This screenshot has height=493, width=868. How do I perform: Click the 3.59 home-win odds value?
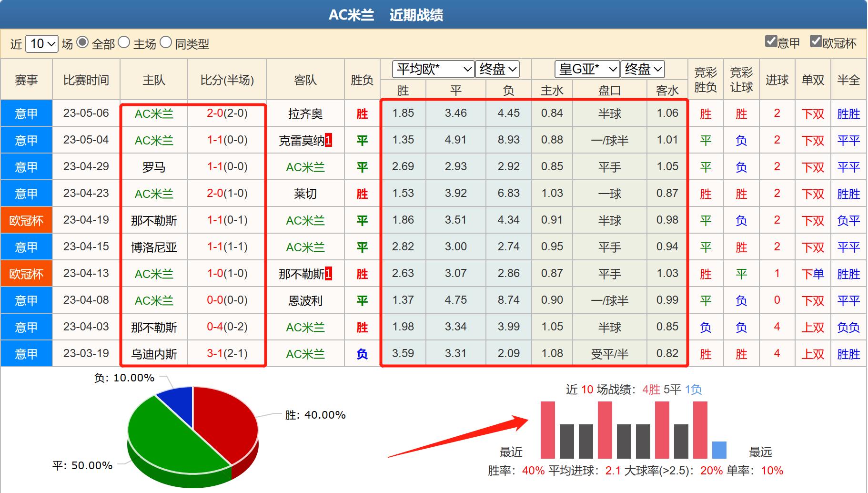pyautogui.click(x=403, y=353)
